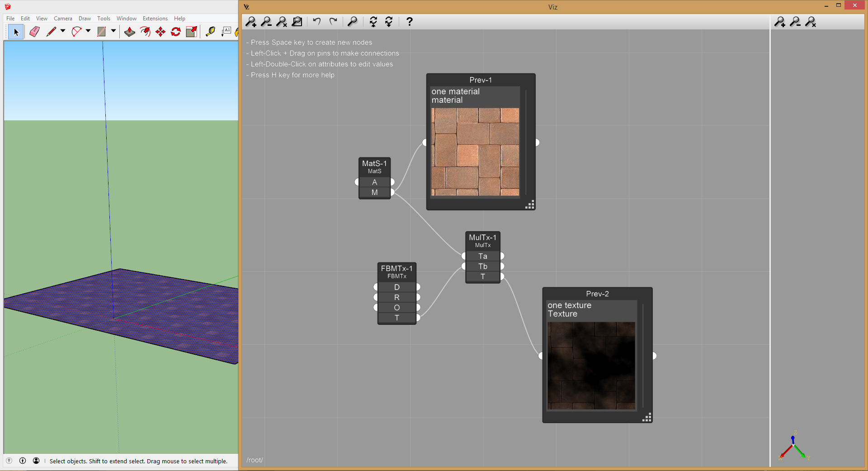
Task: Open Viz help question mark icon
Action: pyautogui.click(x=410, y=22)
